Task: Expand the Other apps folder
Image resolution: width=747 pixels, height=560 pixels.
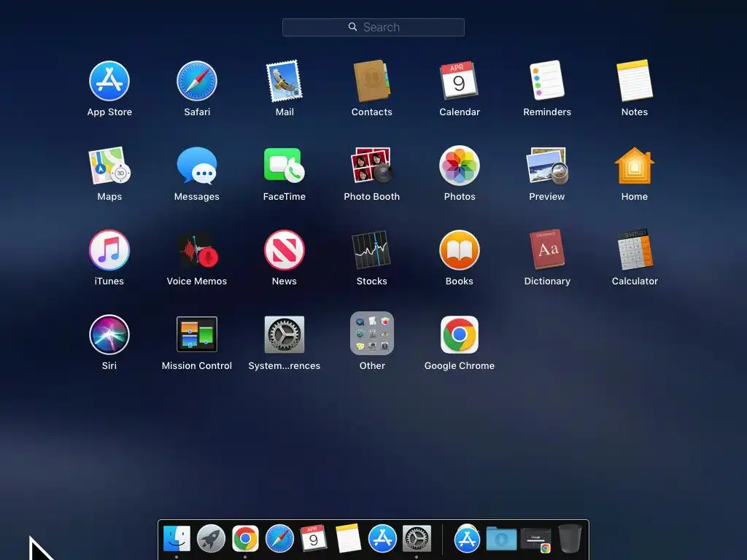Action: coord(371,333)
